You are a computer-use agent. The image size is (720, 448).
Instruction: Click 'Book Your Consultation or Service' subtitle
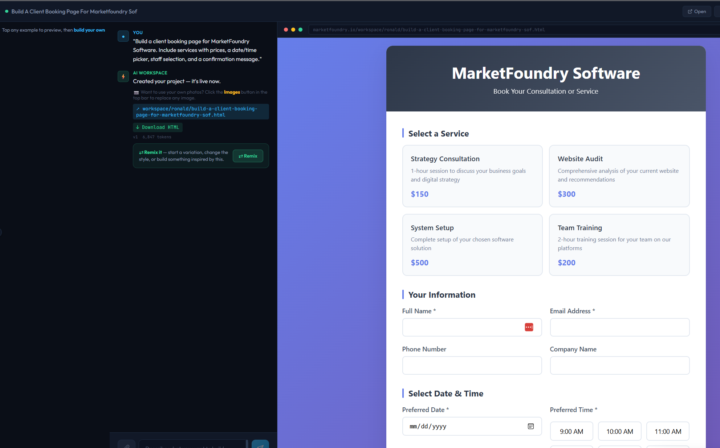(x=546, y=91)
